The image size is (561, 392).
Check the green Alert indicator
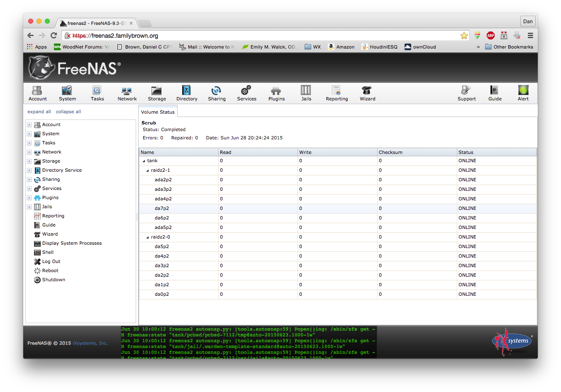click(x=523, y=93)
